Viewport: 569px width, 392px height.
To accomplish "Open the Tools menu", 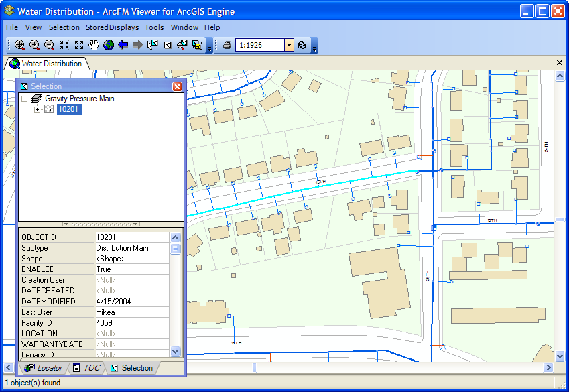I will pos(154,27).
